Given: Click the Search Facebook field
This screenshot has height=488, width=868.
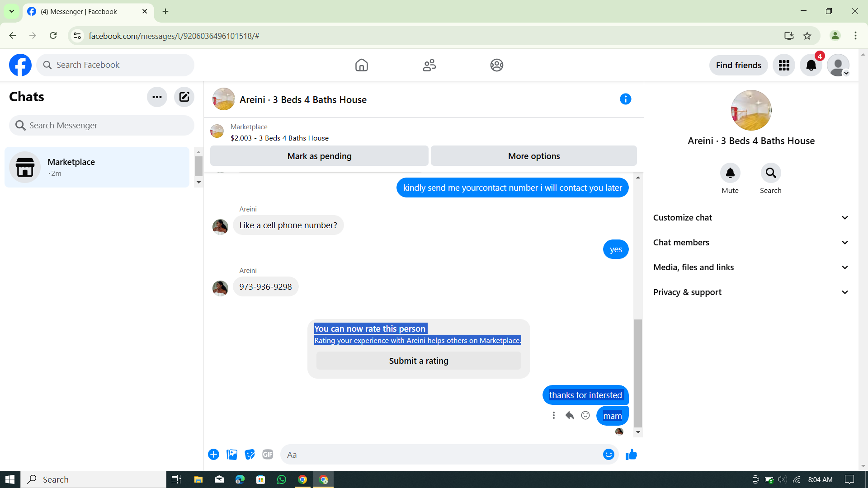Looking at the screenshot, I should coord(115,65).
